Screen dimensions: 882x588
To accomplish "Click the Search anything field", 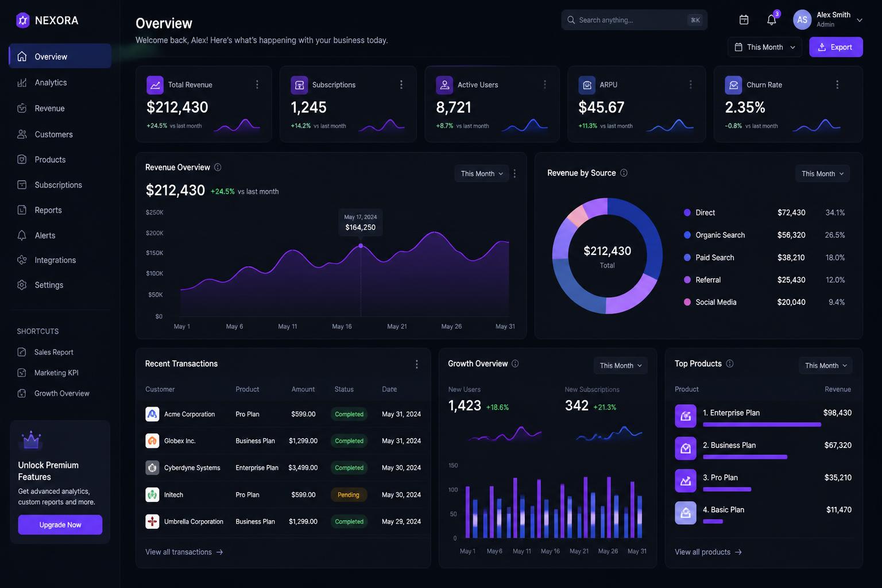I will (x=634, y=20).
